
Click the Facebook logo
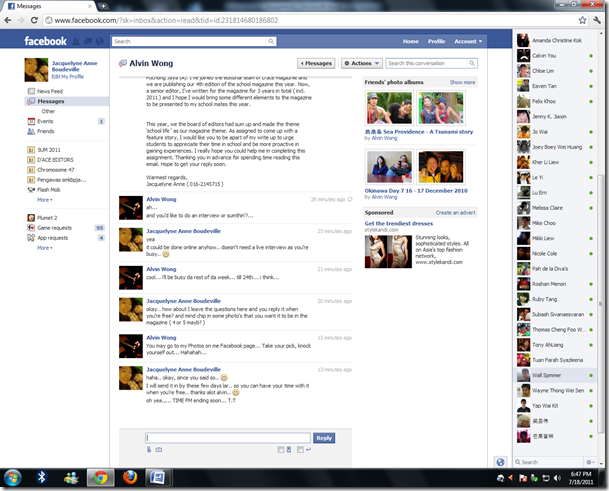pyautogui.click(x=45, y=41)
